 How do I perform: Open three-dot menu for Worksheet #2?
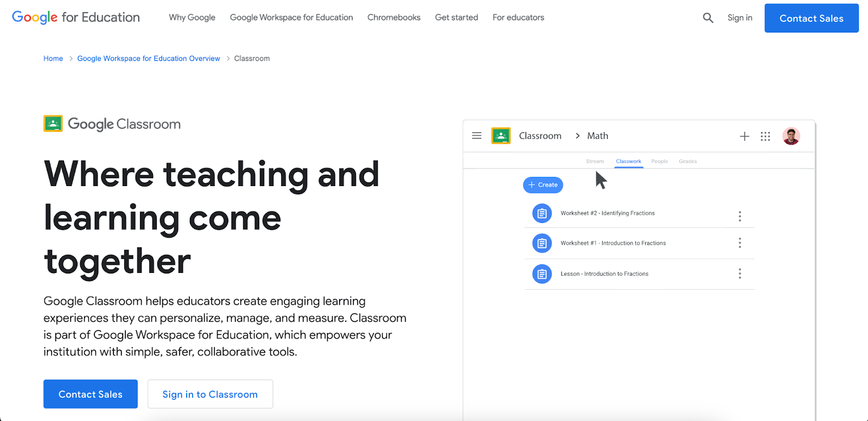pos(739,216)
